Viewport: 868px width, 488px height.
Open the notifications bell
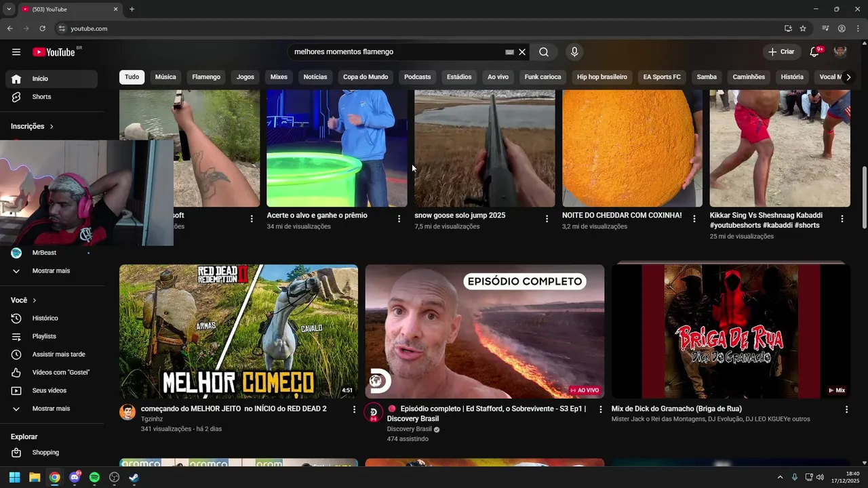coord(814,52)
